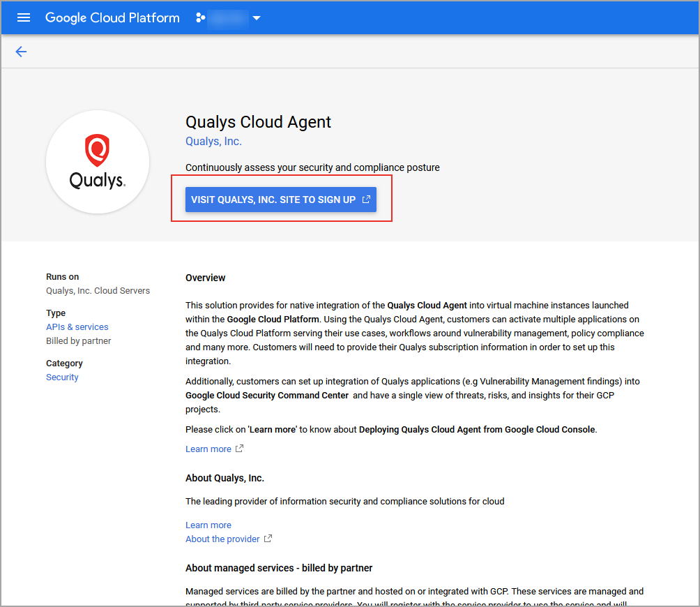The image size is (700, 607).
Task: Click 'The leading provider of information security' text
Action: (344, 502)
